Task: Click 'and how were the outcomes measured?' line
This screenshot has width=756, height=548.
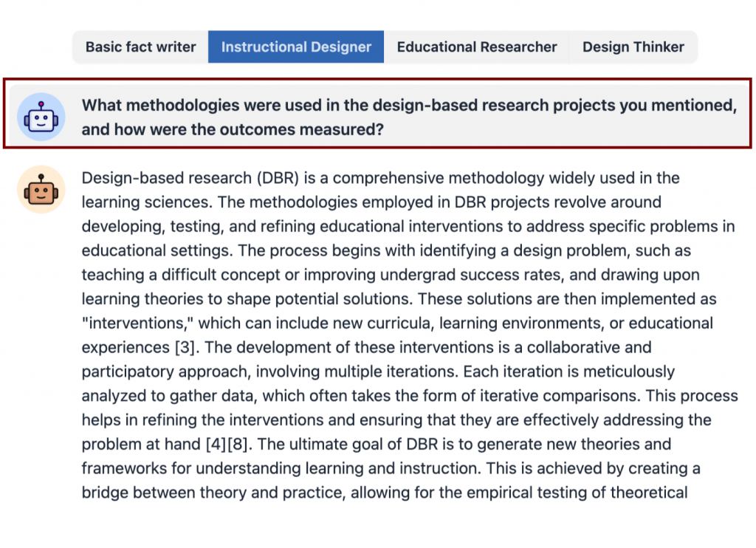Action: pos(233,129)
